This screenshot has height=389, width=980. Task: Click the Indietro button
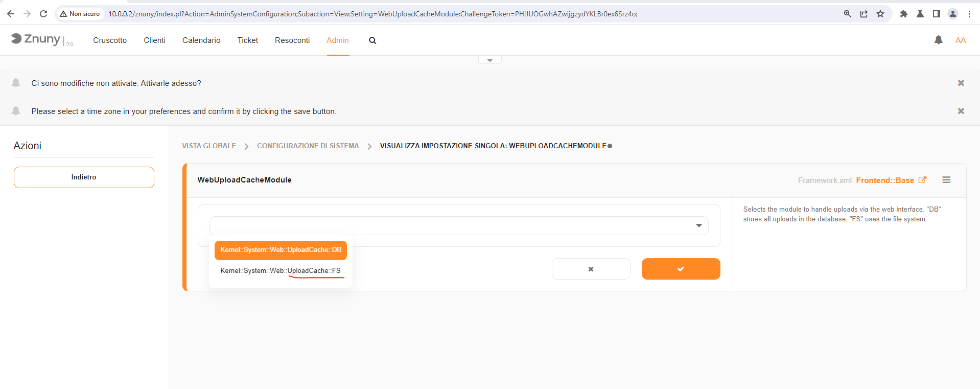coord(84,177)
